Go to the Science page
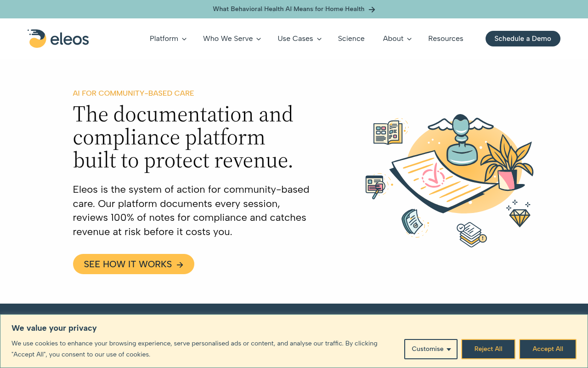 [x=351, y=39]
